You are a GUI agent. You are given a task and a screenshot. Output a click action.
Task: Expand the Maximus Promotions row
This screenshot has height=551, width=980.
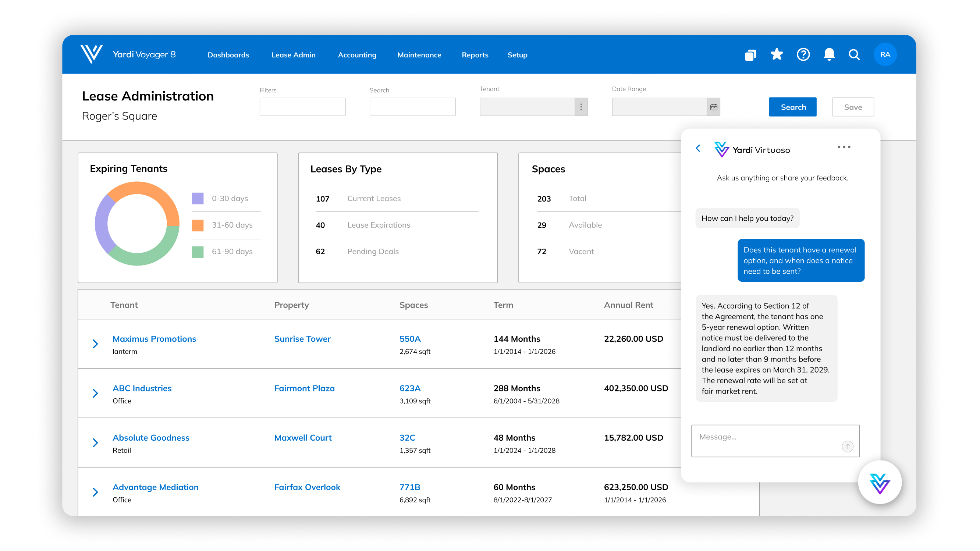pos(96,344)
